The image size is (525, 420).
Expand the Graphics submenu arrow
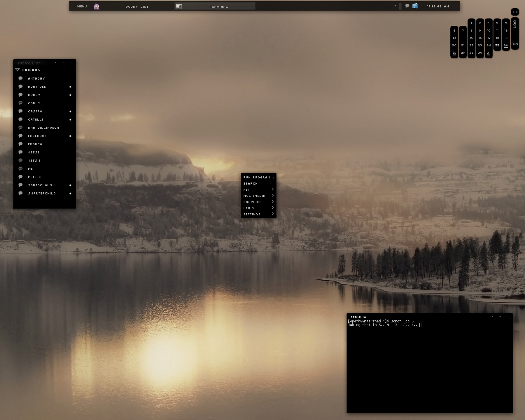pyautogui.click(x=273, y=201)
